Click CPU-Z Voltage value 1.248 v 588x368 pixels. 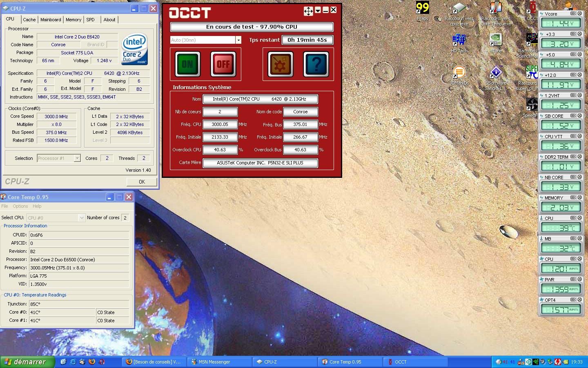(x=104, y=61)
